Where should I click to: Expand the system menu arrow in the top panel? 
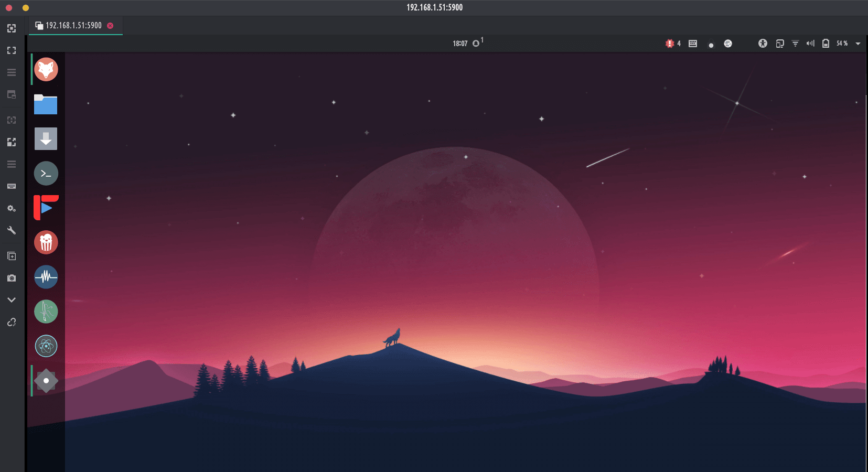[858, 44]
